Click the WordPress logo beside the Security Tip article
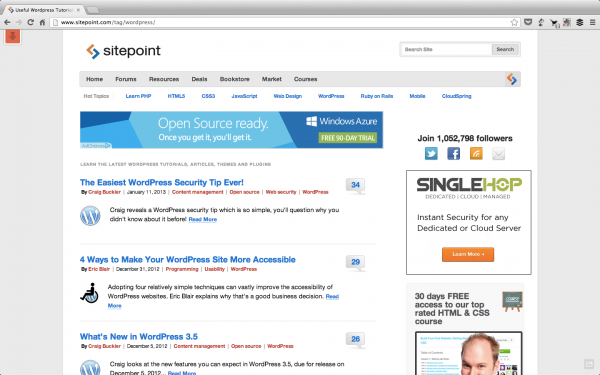Screen dimensions: 600x375 90,216
